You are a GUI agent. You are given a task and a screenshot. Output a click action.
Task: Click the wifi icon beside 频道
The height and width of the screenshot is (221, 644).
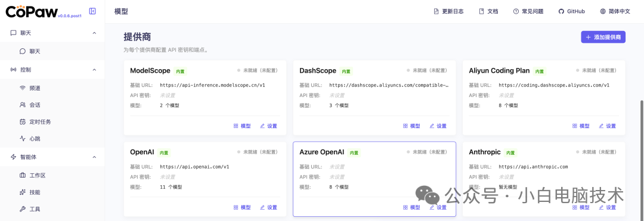pos(23,88)
